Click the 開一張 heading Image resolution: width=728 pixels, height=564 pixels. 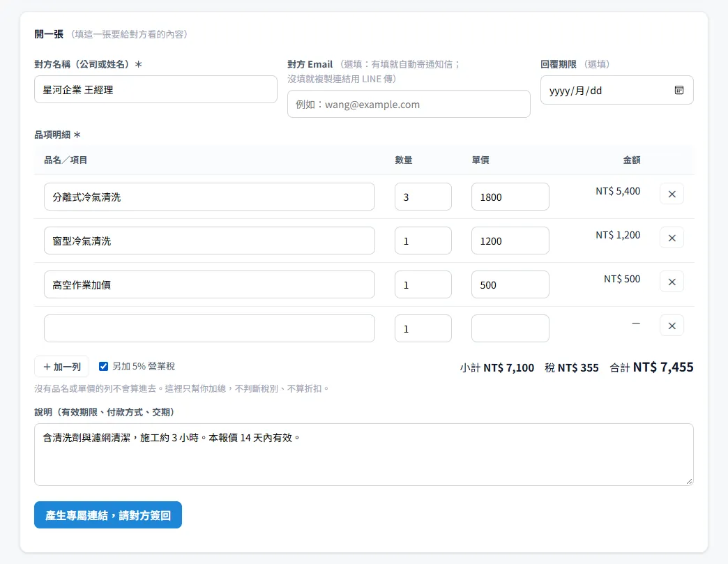tap(49, 34)
